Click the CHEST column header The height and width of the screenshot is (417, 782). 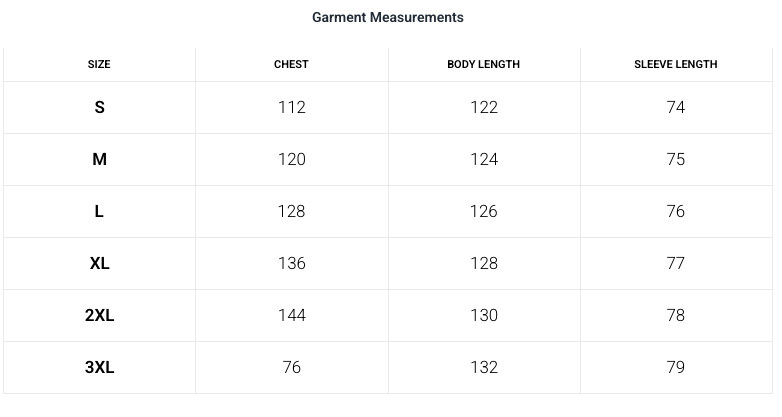coord(291,64)
